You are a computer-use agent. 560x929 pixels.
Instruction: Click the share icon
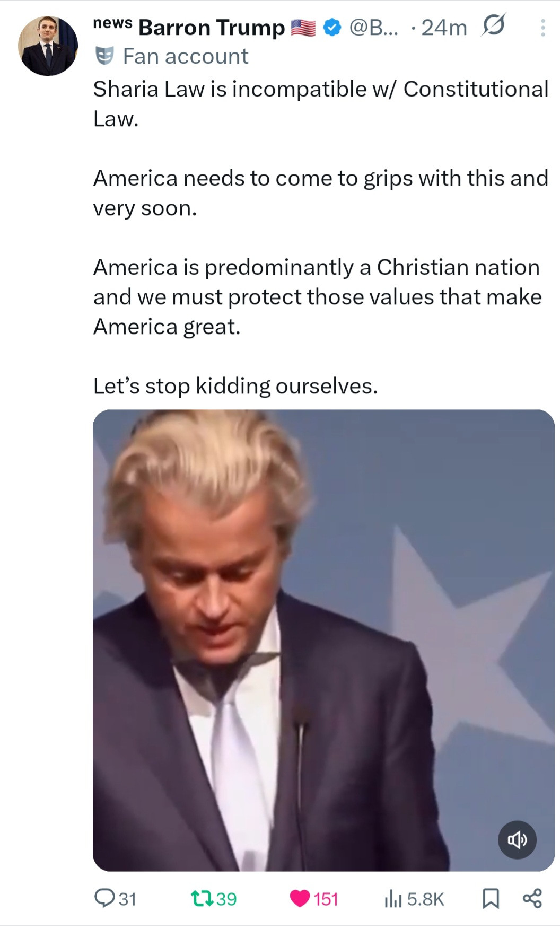coord(532,898)
